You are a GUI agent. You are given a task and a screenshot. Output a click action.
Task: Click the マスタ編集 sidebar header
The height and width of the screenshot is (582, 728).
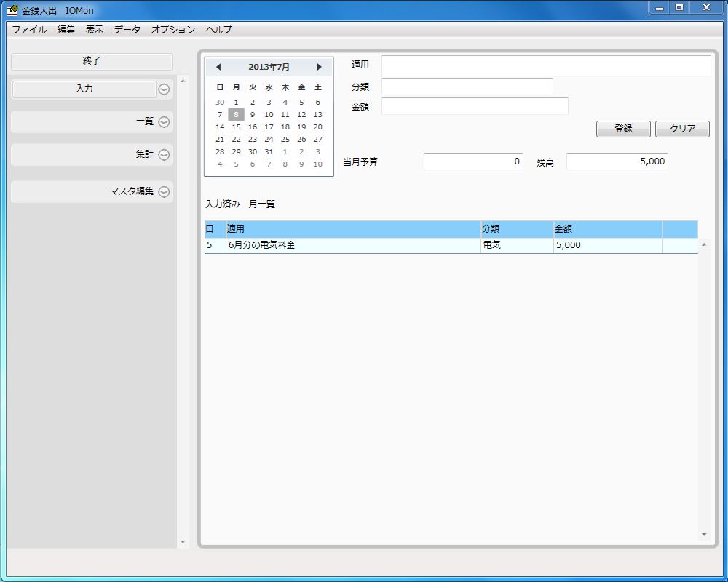(x=92, y=191)
